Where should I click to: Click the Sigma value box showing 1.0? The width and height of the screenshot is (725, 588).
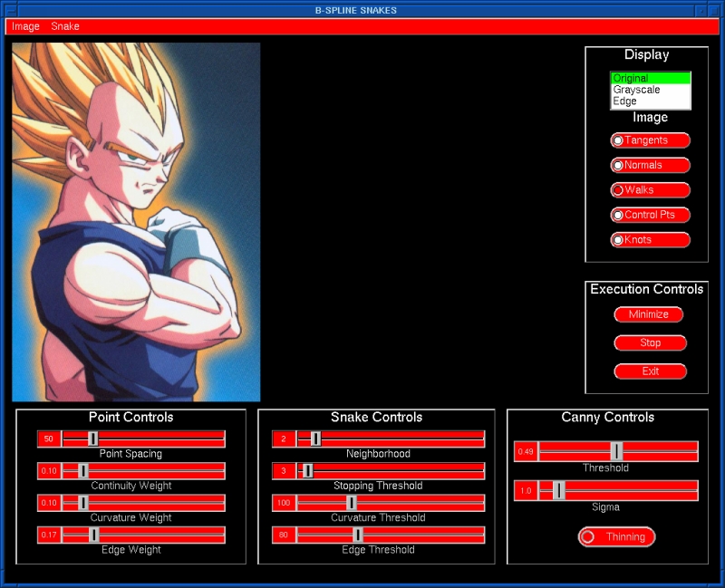(526, 490)
